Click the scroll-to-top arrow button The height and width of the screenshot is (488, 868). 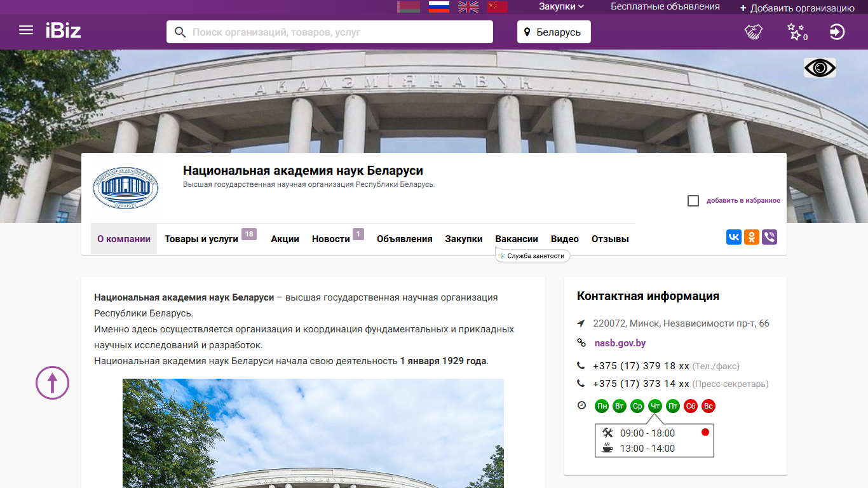tap(52, 383)
